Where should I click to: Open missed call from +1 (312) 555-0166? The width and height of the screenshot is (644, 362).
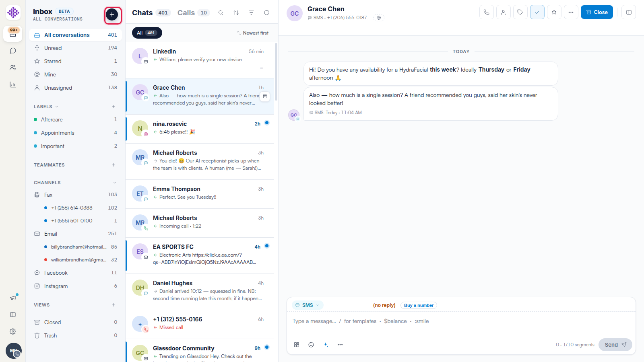200,324
